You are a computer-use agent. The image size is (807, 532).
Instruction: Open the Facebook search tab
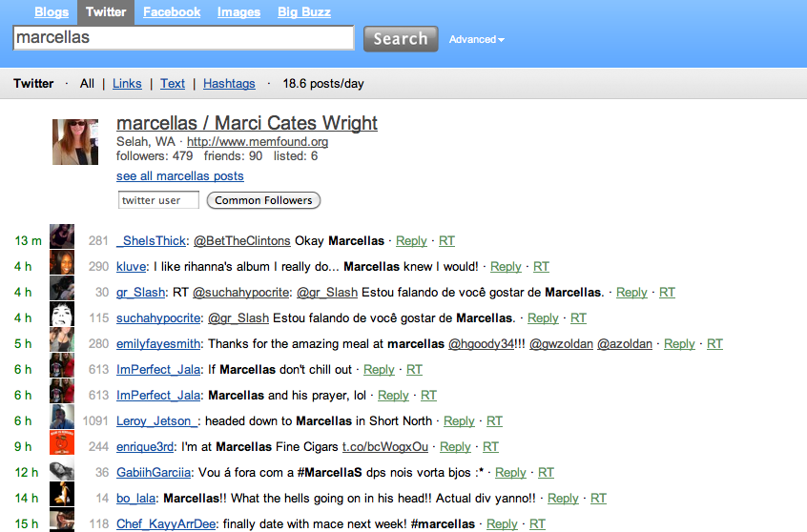coord(172,12)
